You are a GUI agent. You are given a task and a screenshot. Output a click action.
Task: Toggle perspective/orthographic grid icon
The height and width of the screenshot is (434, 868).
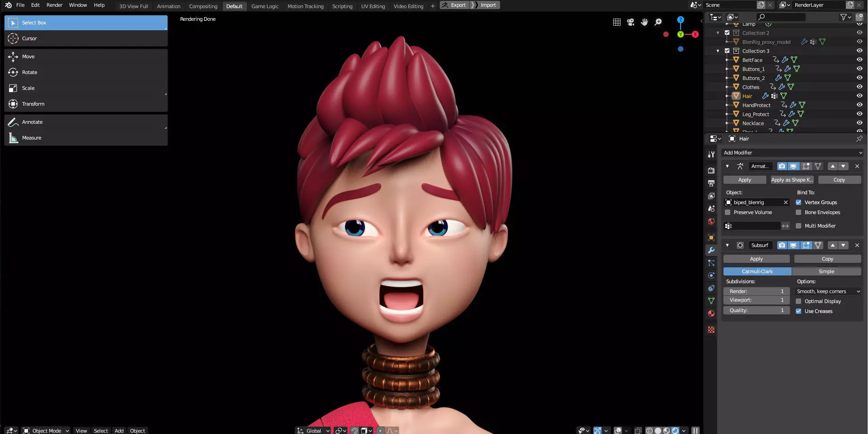[617, 22]
